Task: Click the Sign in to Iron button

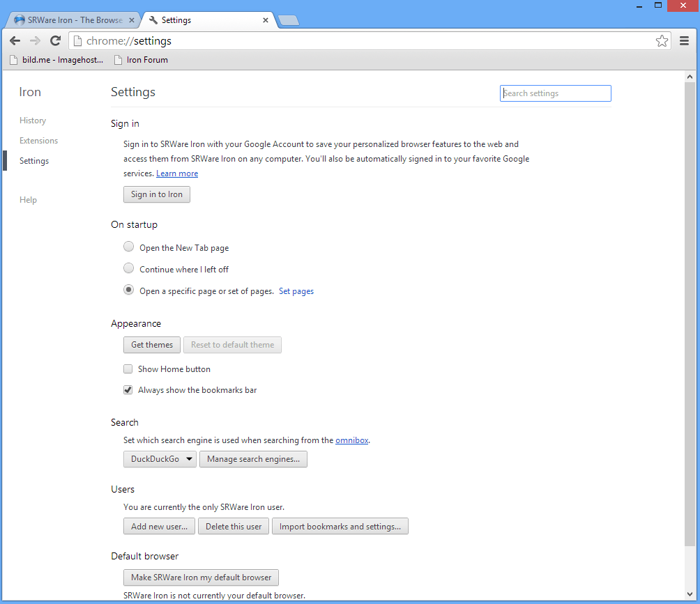Action: 157,194
